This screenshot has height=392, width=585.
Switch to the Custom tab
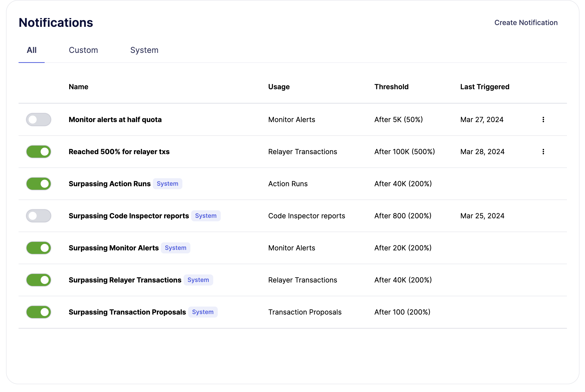tap(83, 50)
